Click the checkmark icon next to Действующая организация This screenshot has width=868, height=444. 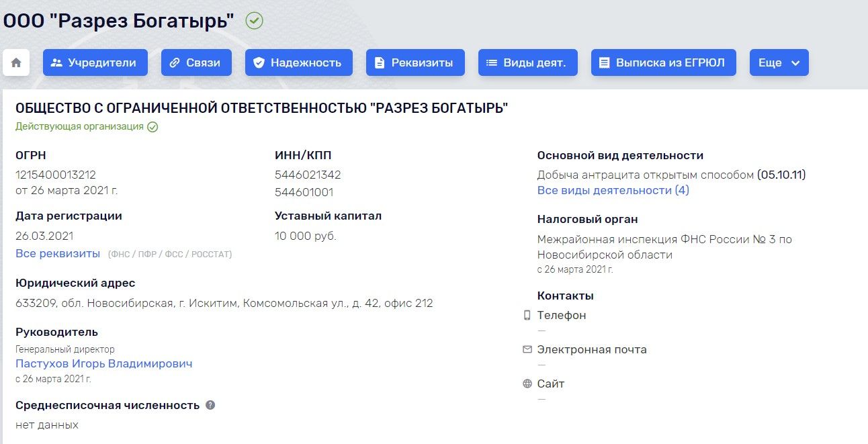[x=153, y=126]
